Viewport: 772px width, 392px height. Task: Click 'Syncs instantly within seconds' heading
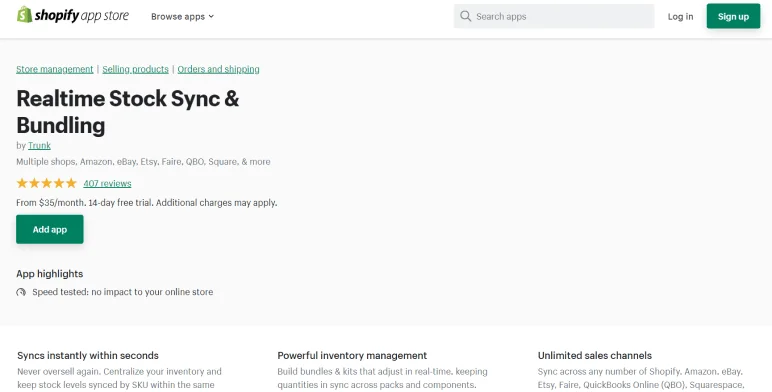click(88, 356)
